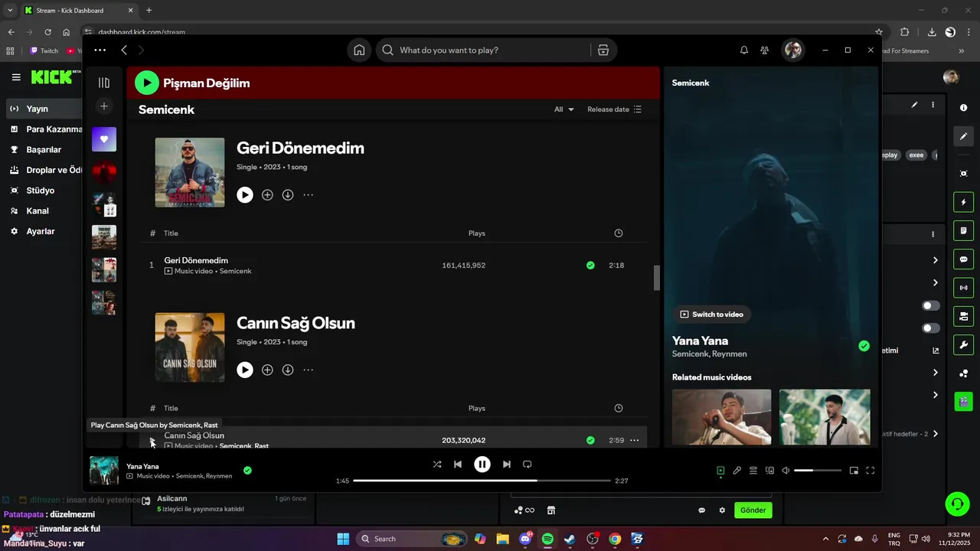Viewport: 980px width, 551px height.
Task: Save Canın Sağ Olsun single to library
Action: 267,370
